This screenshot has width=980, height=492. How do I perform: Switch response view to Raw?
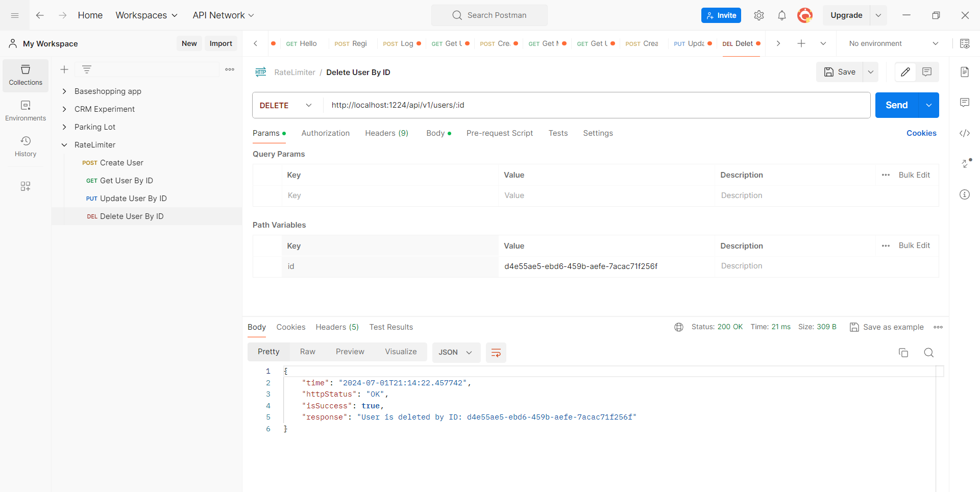(308, 352)
